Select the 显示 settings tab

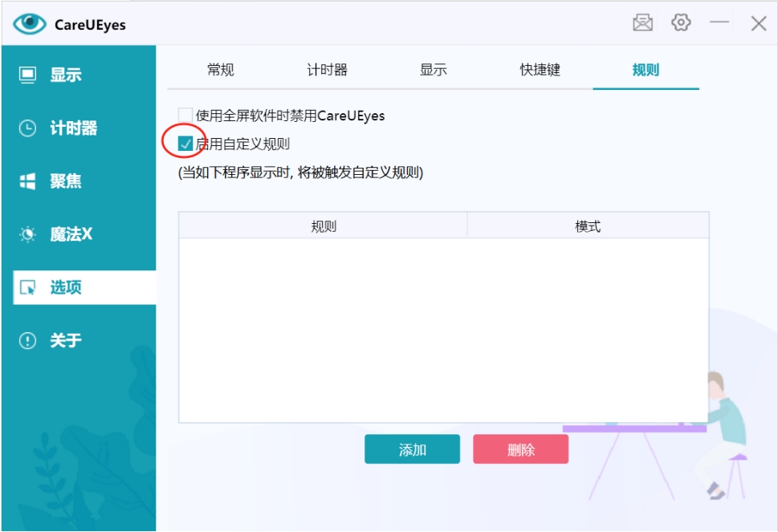point(434,70)
